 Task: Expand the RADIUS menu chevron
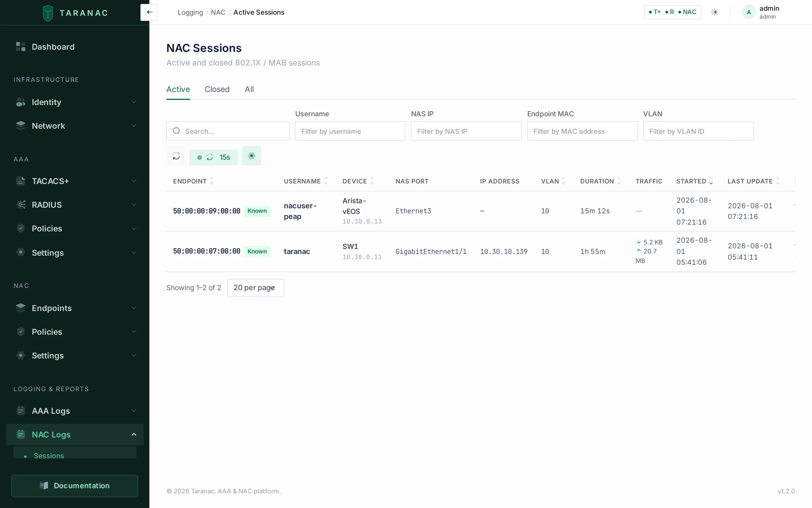pos(134,205)
